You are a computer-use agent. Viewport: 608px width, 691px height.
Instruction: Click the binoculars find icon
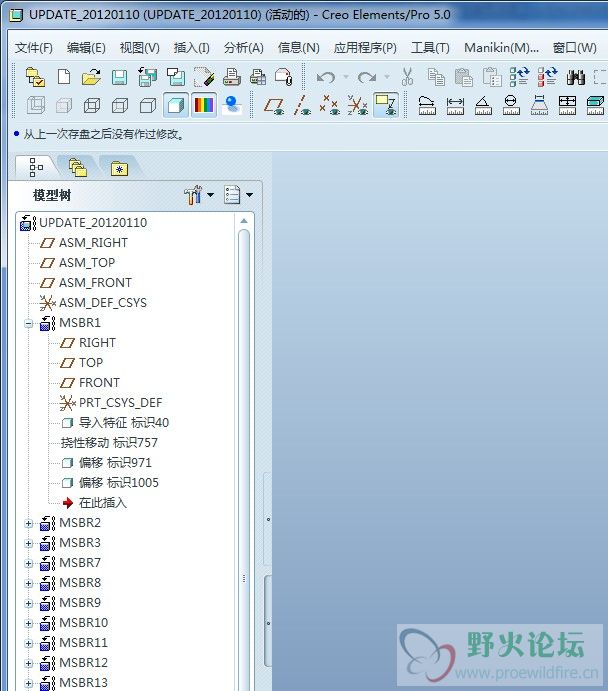(575, 77)
